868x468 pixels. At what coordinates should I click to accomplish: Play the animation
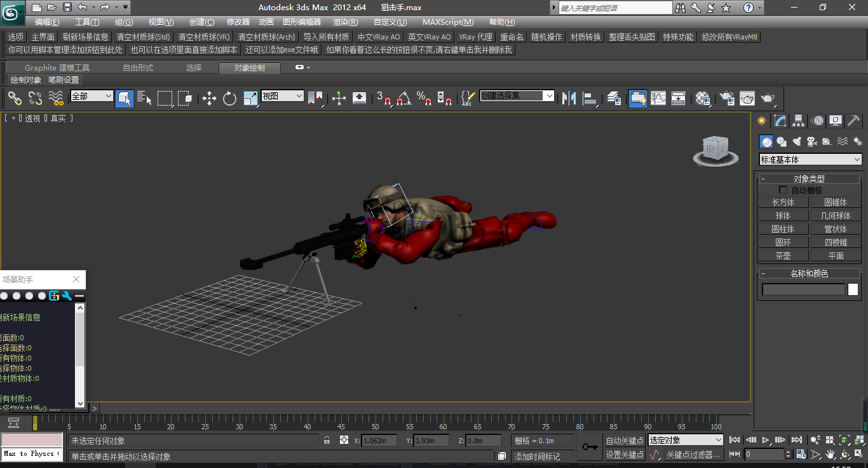coord(765,440)
